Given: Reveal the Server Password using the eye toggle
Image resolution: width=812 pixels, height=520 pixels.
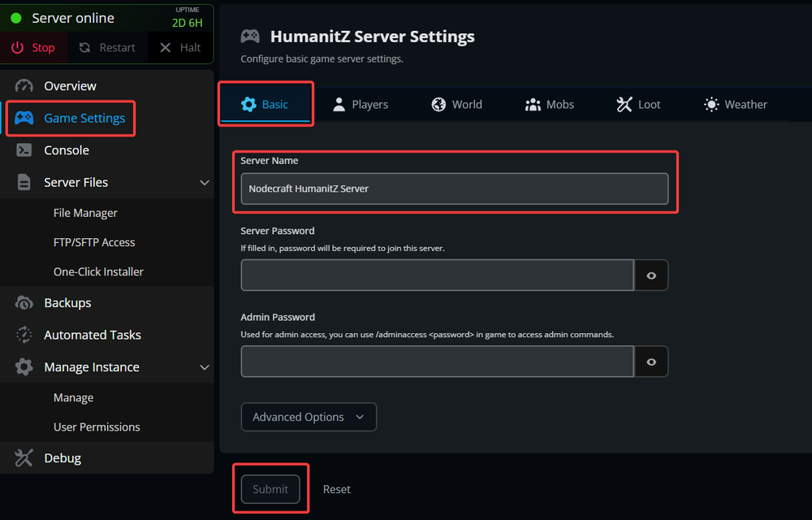Looking at the screenshot, I should pos(651,275).
